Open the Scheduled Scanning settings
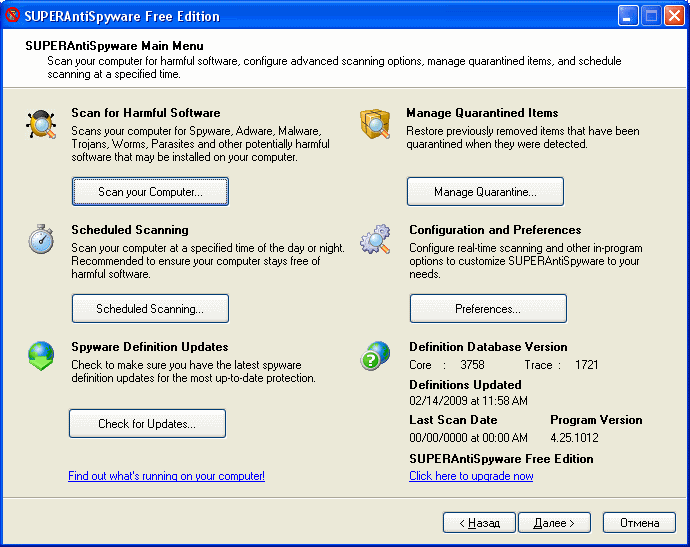This screenshot has height=547, width=690. 150,308
